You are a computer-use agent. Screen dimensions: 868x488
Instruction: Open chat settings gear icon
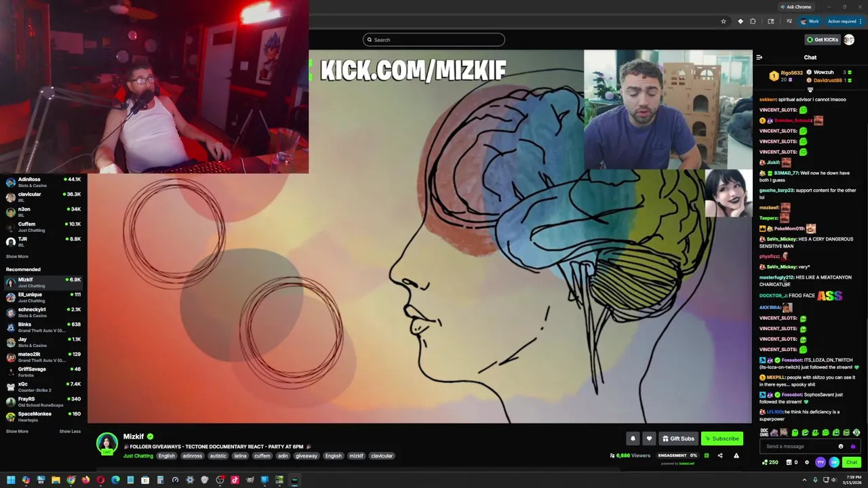pyautogui.click(x=806, y=462)
